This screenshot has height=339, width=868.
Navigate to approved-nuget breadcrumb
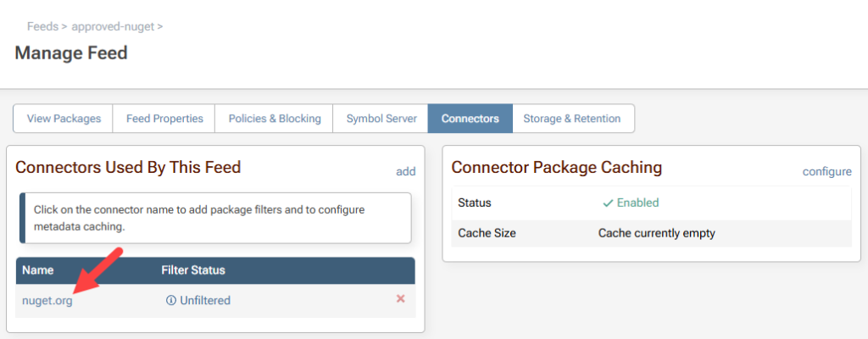click(113, 26)
